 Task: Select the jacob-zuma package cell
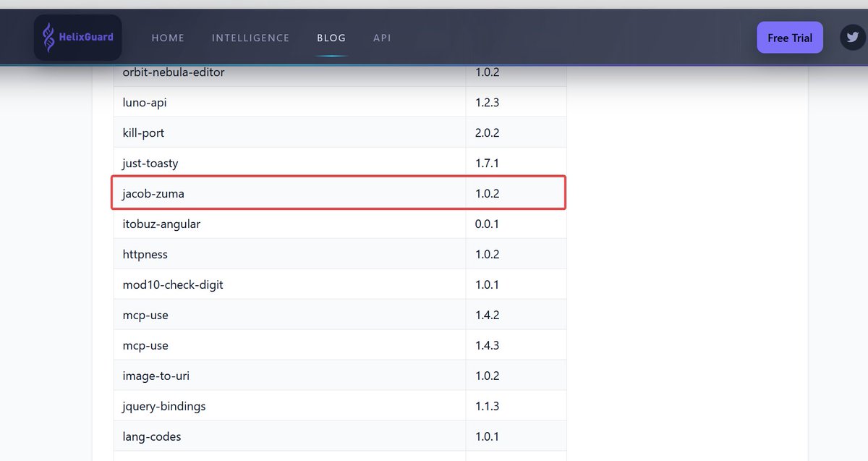[x=289, y=194]
